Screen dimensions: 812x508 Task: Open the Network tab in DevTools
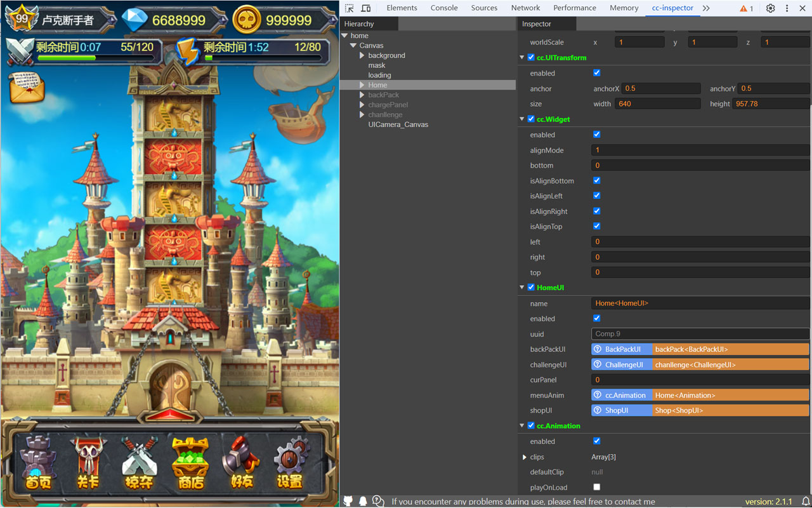pos(525,8)
